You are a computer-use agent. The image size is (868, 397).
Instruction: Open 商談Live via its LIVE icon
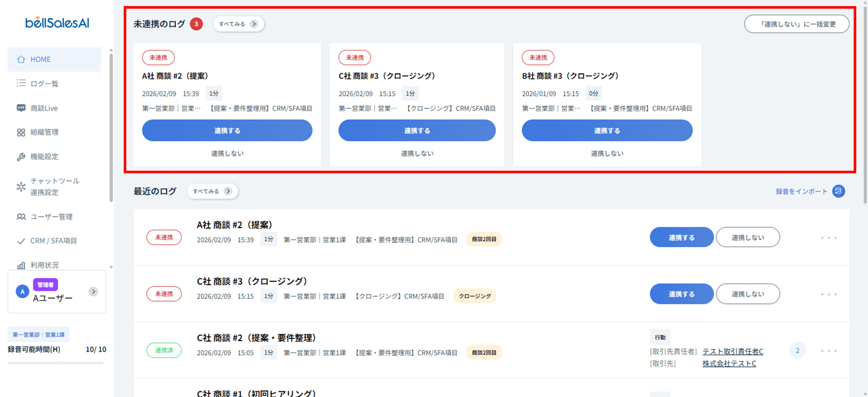[x=21, y=108]
